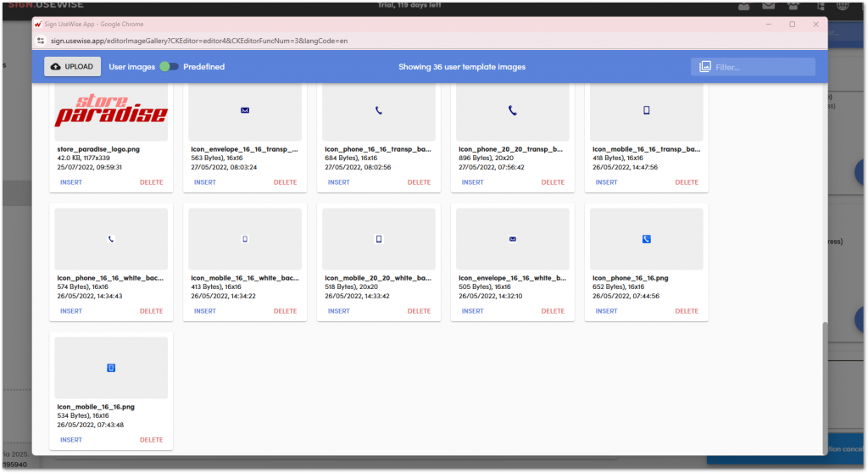Delete Icon_mobile_16_16.png image
The width and height of the screenshot is (868, 473).
point(151,440)
